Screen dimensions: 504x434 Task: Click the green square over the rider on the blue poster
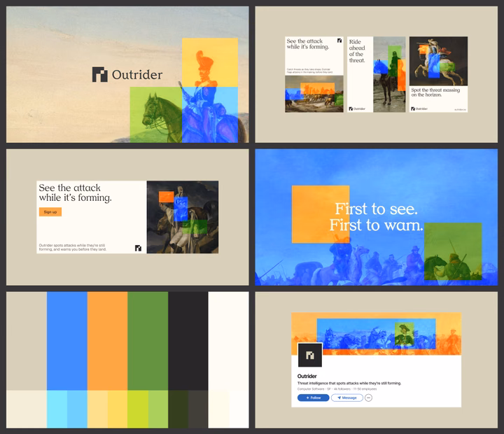tap(453, 251)
